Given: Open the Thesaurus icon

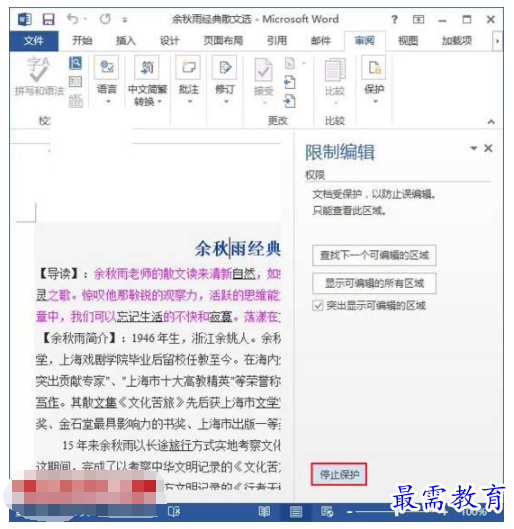Looking at the screenshot, I should 76,82.
